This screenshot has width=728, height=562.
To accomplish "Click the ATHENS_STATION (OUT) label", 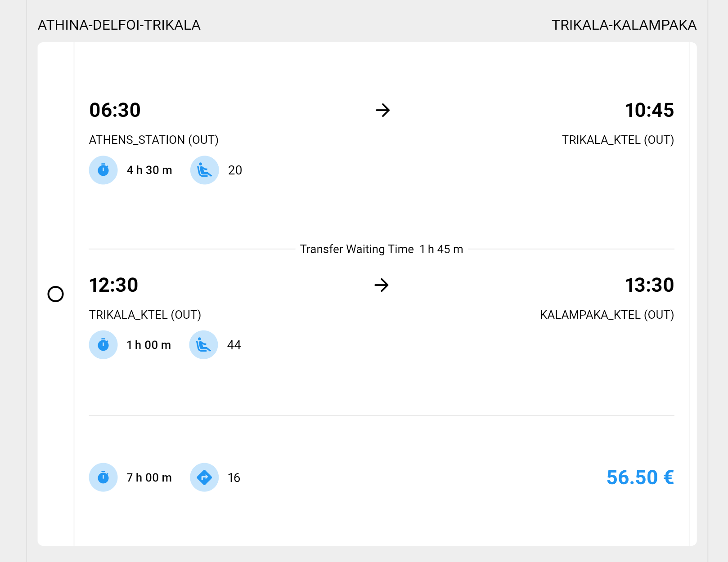I will pyautogui.click(x=154, y=140).
